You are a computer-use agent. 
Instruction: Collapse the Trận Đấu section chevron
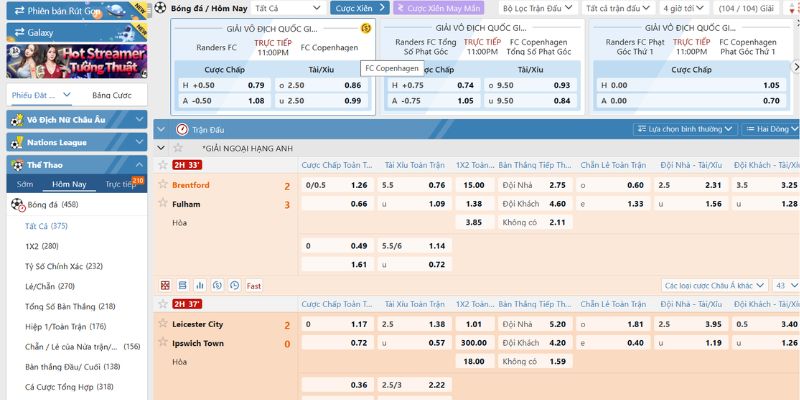161,130
